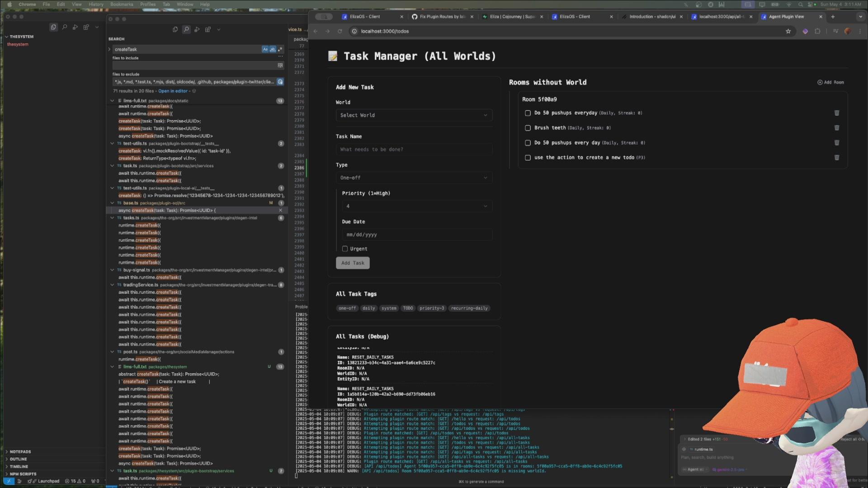
Task: Open Search view in the THESYSTEM Cursor window
Action: click(x=65, y=27)
